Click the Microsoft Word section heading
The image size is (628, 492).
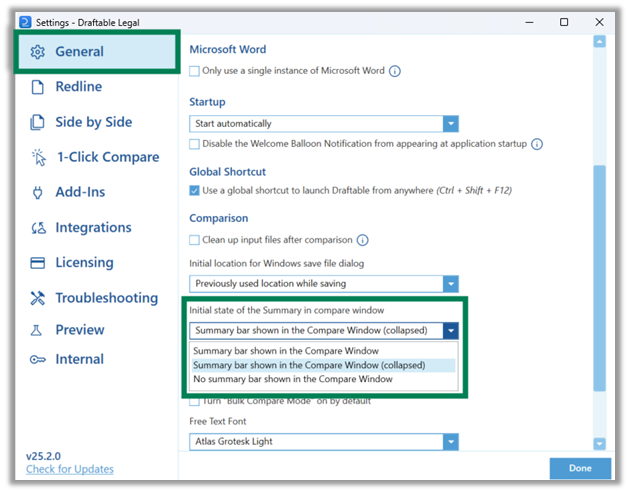click(x=227, y=50)
